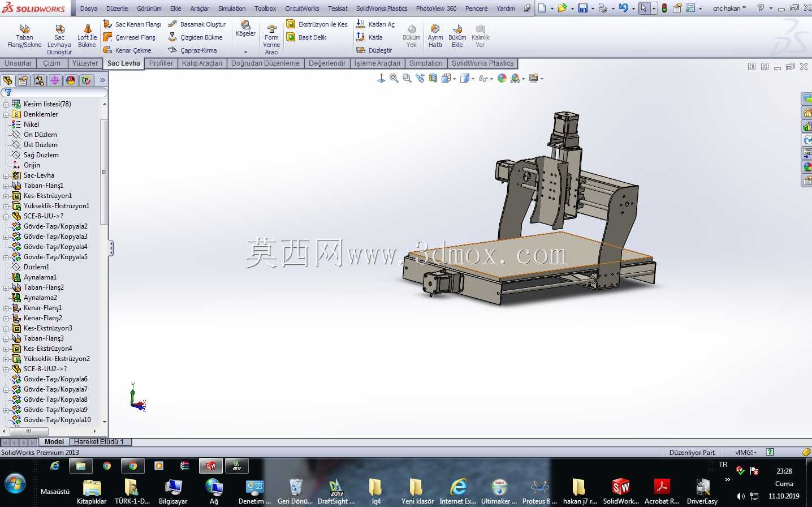
Task: Expand the Yükseklik-Ekstrüzyon2 feature
Action: coord(6,359)
